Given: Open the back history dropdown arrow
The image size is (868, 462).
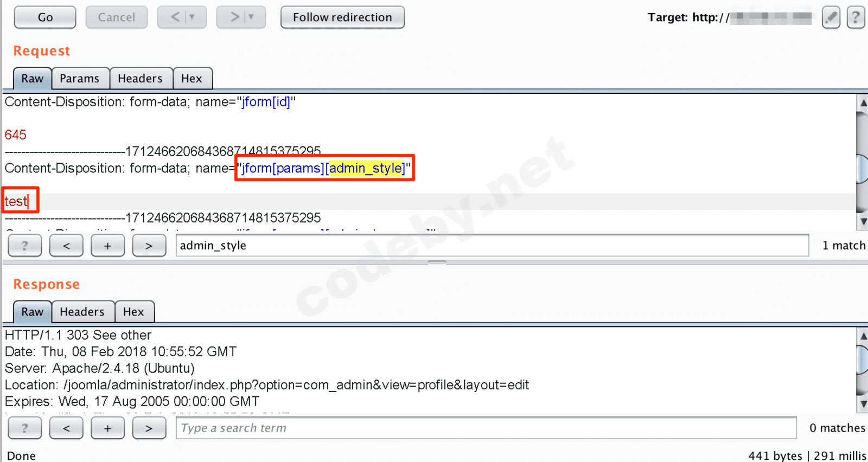Looking at the screenshot, I should click(x=192, y=17).
